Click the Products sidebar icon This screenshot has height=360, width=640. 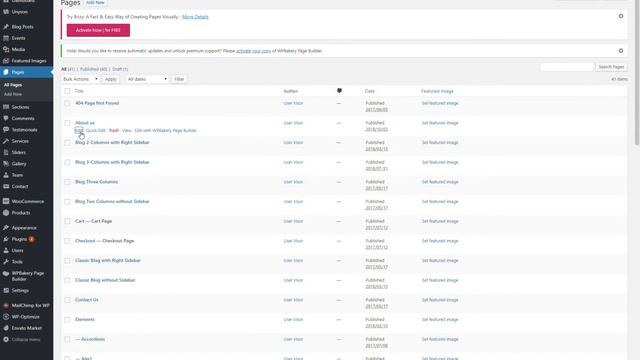(x=6, y=213)
